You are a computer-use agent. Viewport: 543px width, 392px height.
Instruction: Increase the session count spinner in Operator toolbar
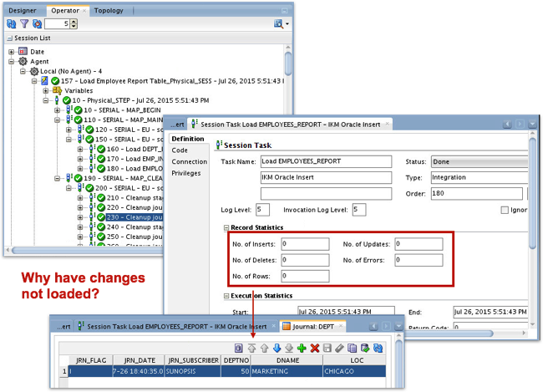[74, 22]
